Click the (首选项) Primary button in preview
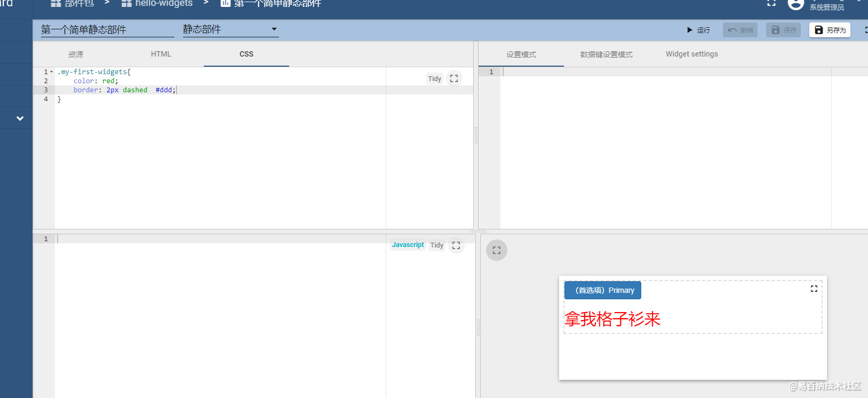 [x=603, y=290]
